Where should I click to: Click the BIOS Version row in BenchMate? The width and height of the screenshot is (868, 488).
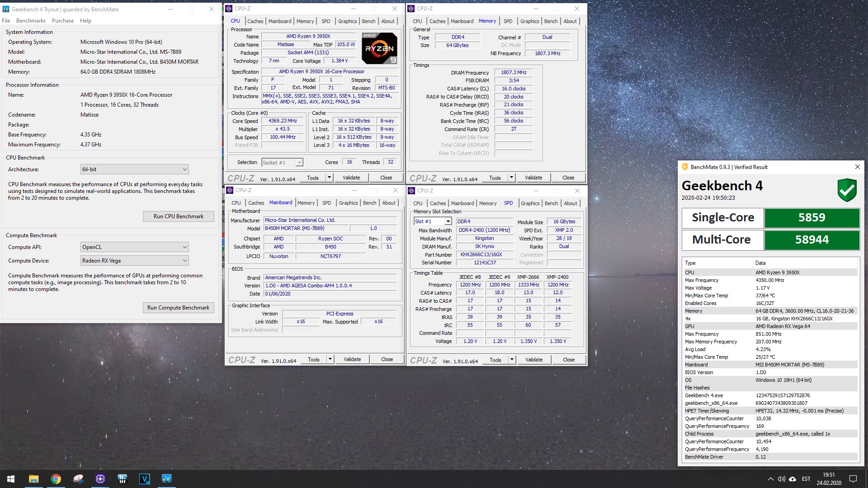(x=770, y=372)
